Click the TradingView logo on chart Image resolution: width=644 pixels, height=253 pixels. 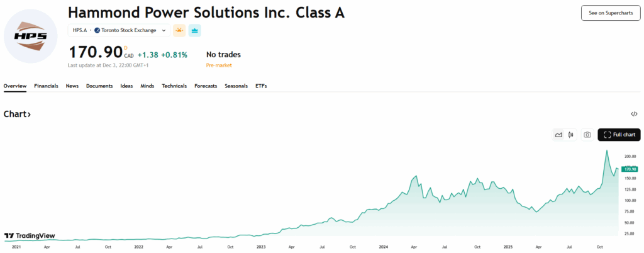pos(30,236)
